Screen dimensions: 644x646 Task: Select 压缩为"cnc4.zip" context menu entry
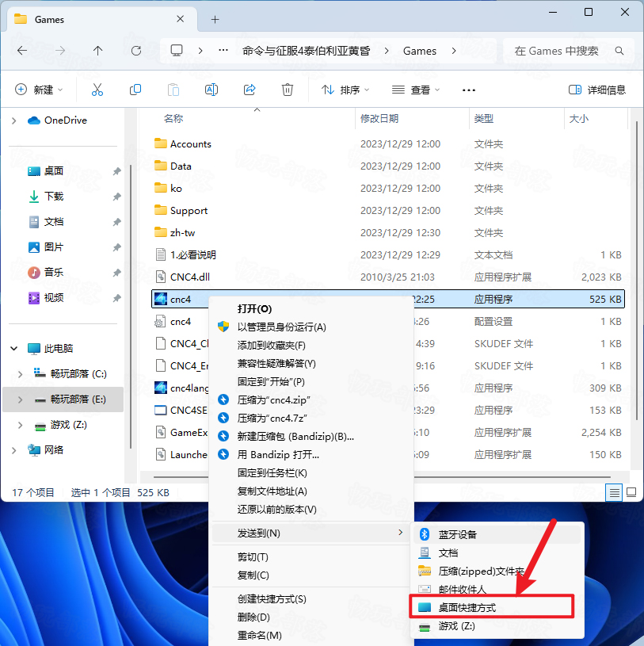(x=273, y=400)
